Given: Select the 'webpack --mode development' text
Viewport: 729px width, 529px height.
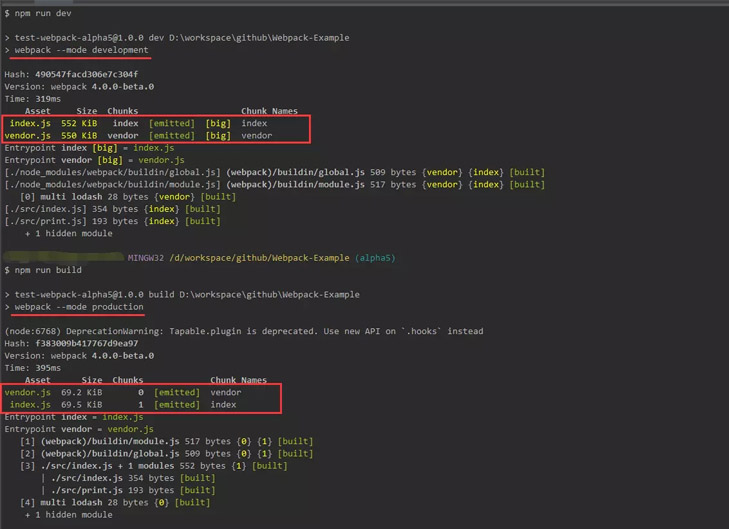Looking at the screenshot, I should pos(81,50).
